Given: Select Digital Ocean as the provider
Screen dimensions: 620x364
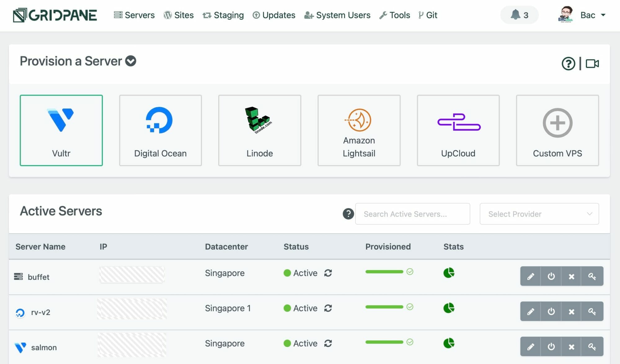Looking at the screenshot, I should coord(160,130).
